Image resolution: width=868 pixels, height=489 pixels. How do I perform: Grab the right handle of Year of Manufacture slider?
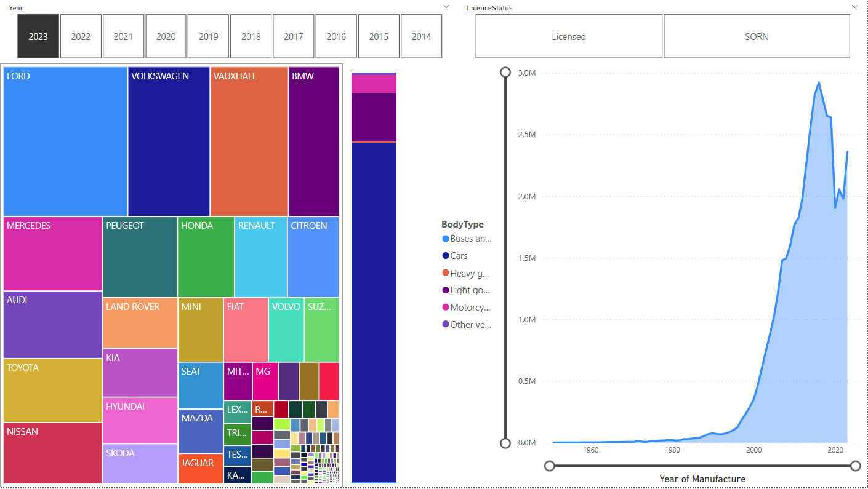click(855, 466)
